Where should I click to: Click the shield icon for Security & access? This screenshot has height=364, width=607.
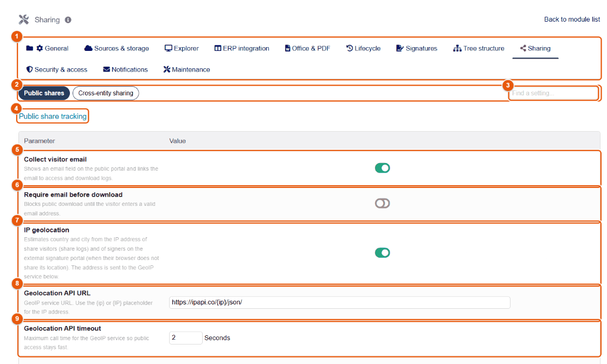click(29, 70)
